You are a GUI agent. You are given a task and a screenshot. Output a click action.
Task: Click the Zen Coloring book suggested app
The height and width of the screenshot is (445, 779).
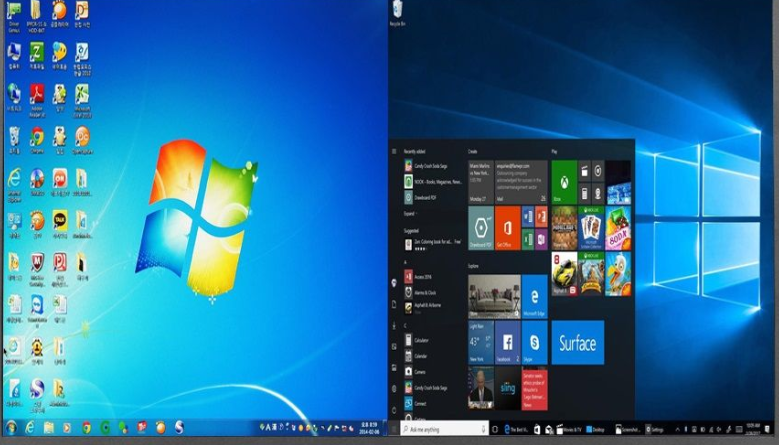[x=433, y=244]
